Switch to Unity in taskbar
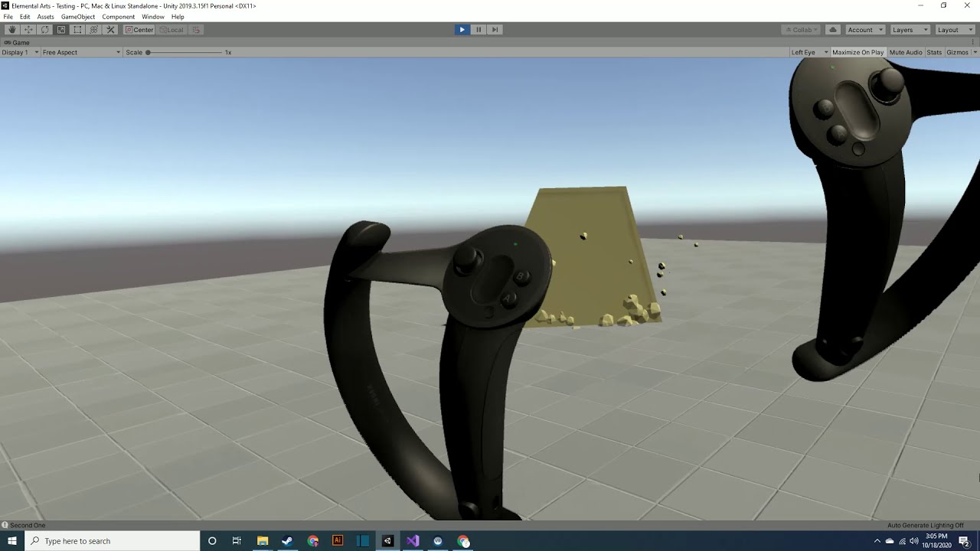The width and height of the screenshot is (980, 551). 387,541
